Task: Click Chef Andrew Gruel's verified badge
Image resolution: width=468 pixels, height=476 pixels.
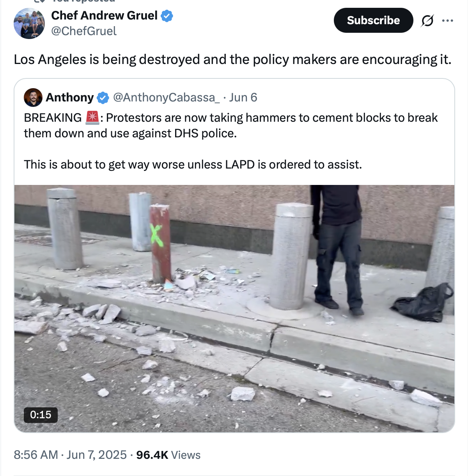Action: [x=167, y=16]
